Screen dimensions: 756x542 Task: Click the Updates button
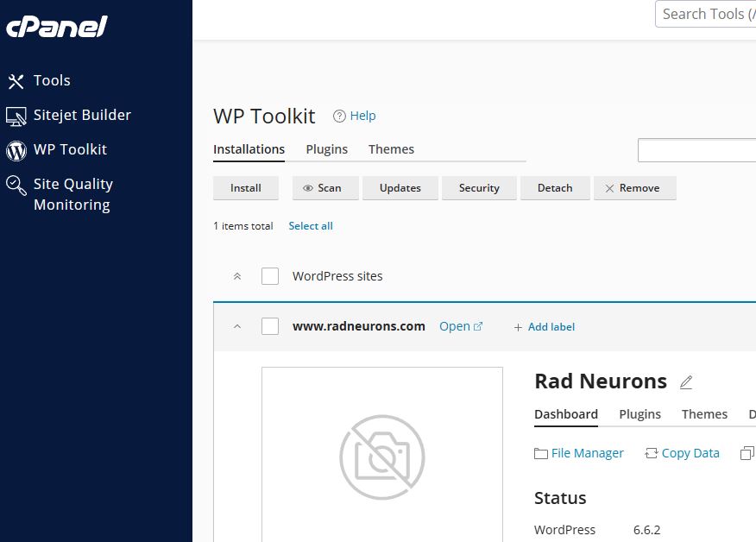click(x=400, y=188)
